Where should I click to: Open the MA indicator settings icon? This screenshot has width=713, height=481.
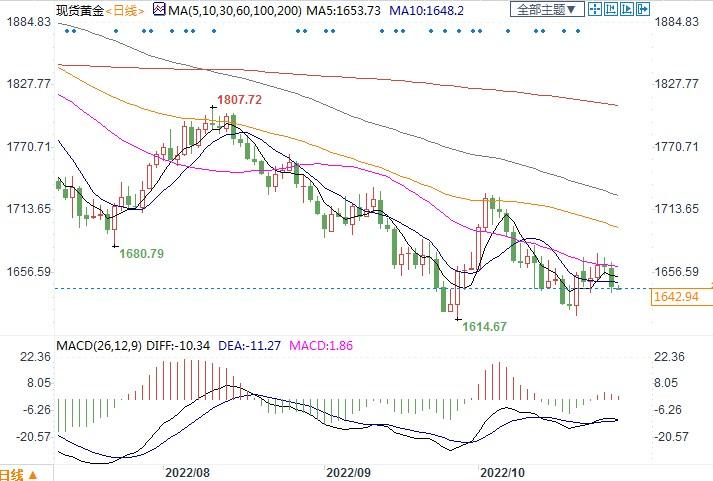(x=160, y=9)
